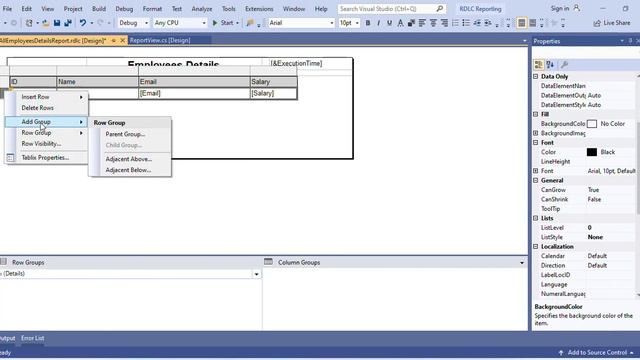Click the Column Groups pane icon
The image size is (640, 360).
click(268, 262)
